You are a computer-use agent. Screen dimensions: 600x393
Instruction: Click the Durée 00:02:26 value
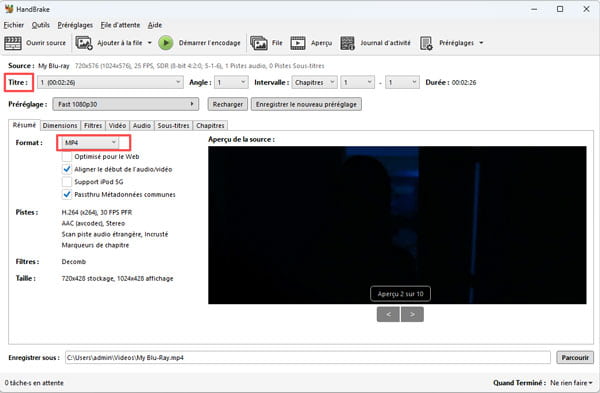[x=464, y=82]
